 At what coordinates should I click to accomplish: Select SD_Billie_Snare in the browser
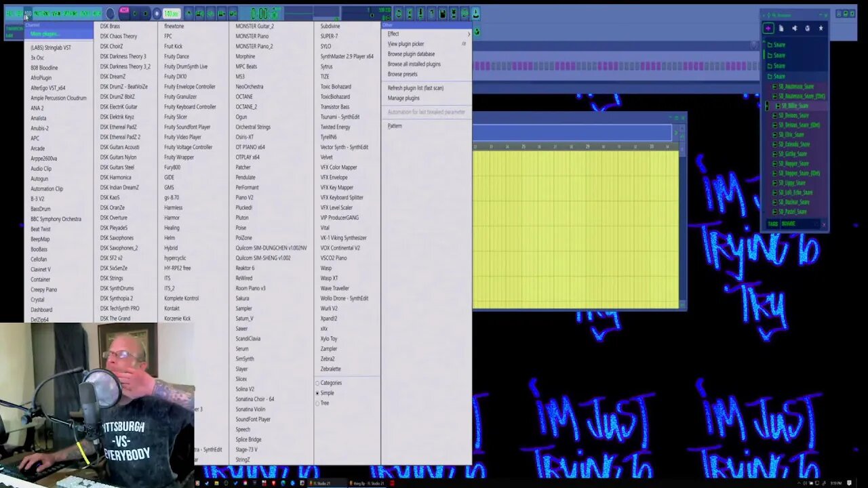click(x=794, y=106)
